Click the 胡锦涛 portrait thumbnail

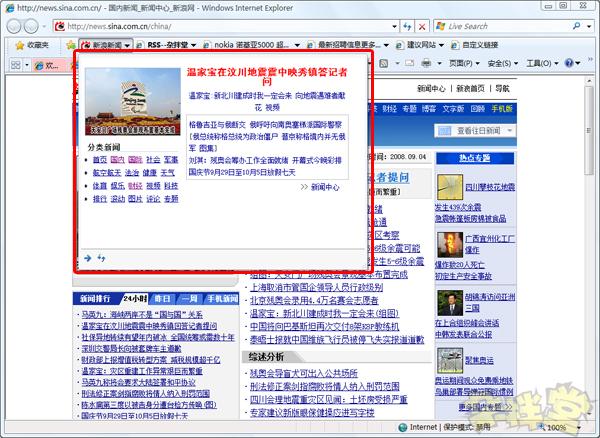[x=450, y=303]
